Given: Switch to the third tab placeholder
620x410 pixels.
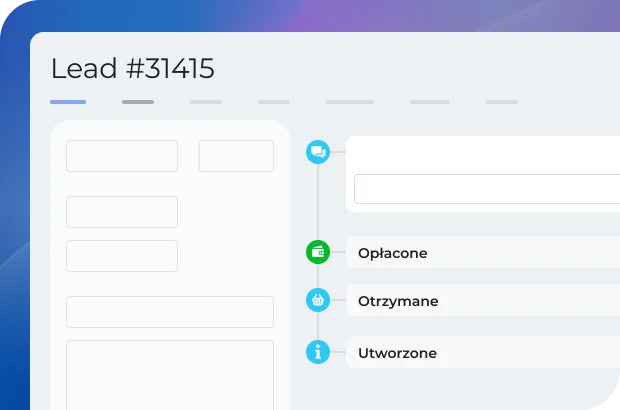Looking at the screenshot, I should [x=206, y=102].
